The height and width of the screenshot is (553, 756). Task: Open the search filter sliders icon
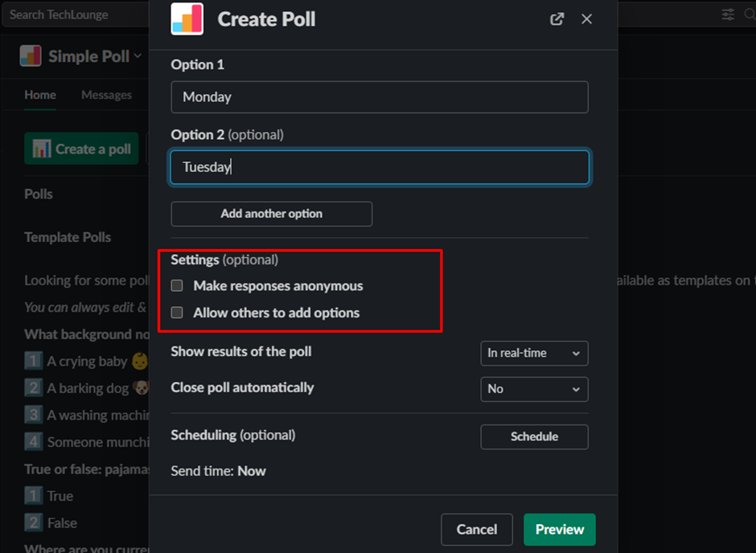[x=728, y=14]
